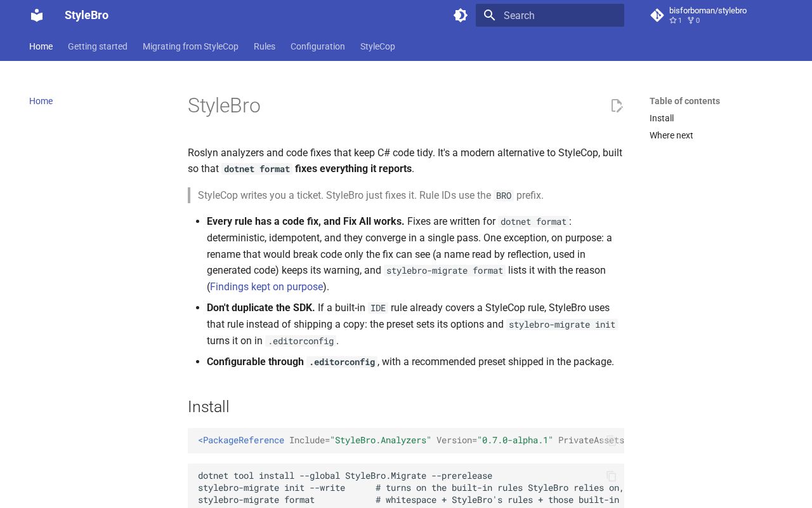Click the edit this page icon

coord(617,105)
